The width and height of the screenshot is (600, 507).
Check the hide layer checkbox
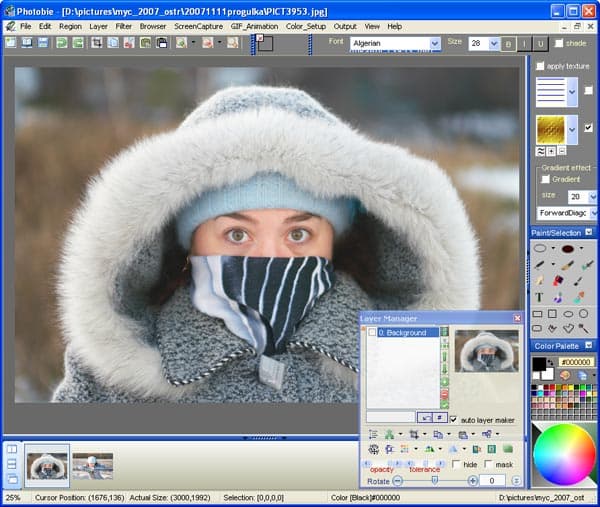point(457,465)
